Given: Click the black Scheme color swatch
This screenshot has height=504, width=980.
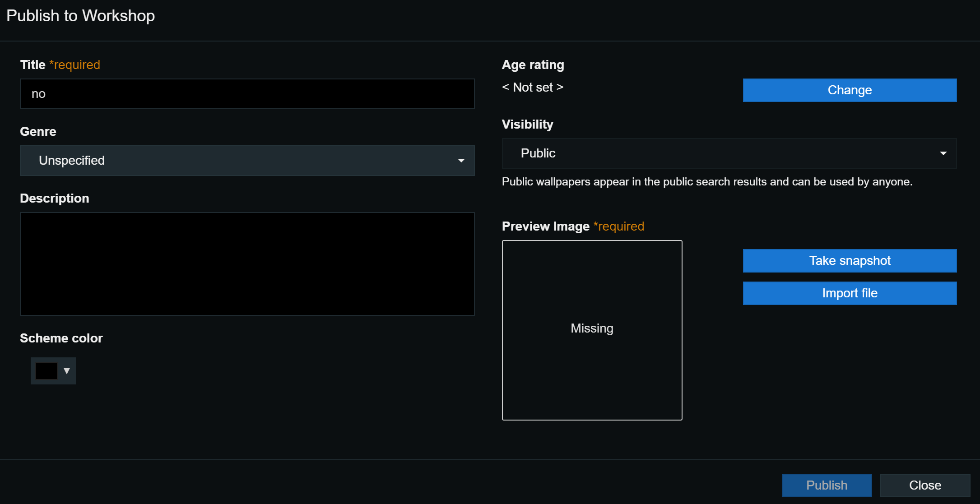Looking at the screenshot, I should coord(46,371).
